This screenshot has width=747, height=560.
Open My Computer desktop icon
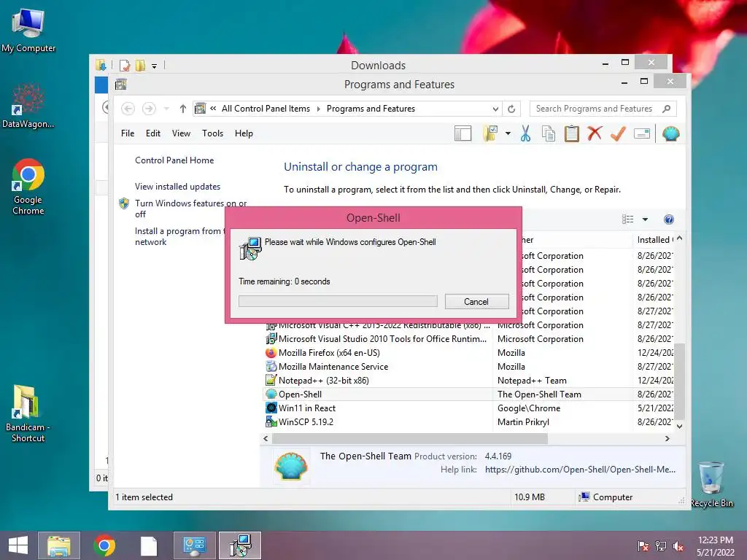tap(28, 29)
